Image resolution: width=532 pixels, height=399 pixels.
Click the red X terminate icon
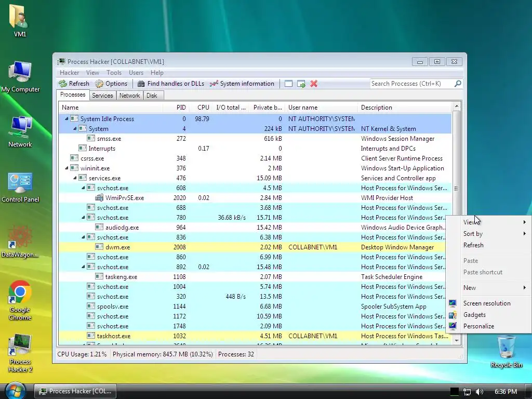click(314, 84)
